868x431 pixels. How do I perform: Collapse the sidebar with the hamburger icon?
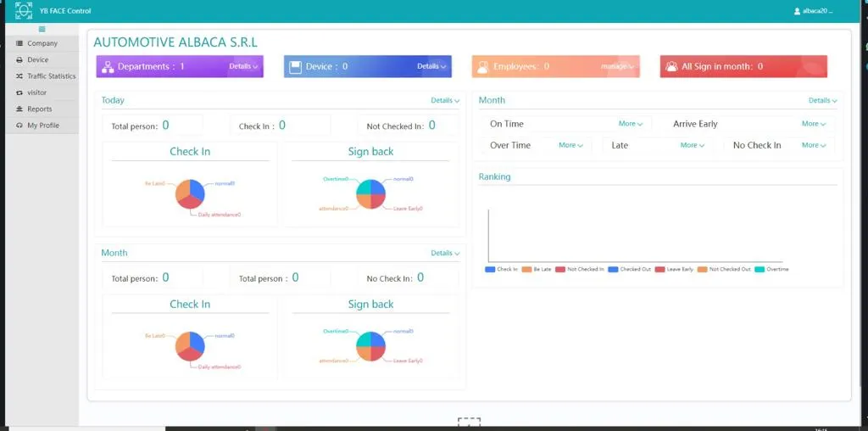pyautogui.click(x=42, y=29)
